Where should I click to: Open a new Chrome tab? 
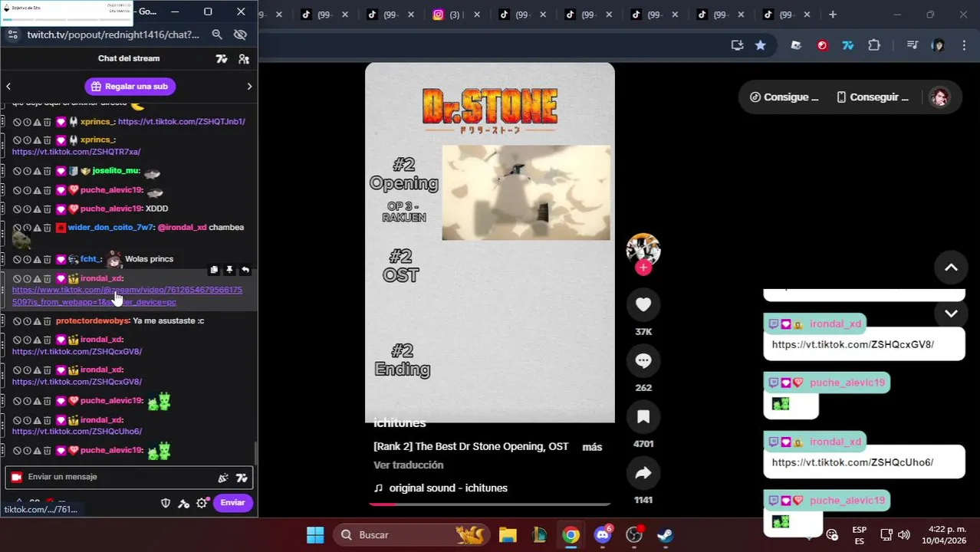coord(833,15)
